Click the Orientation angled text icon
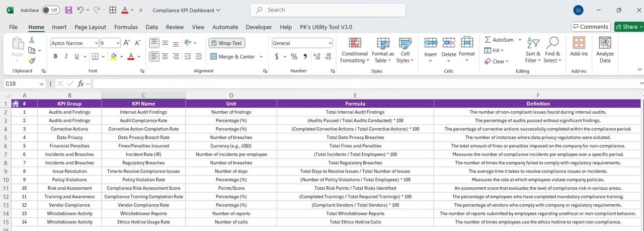The height and width of the screenshot is (231, 644). click(x=188, y=43)
